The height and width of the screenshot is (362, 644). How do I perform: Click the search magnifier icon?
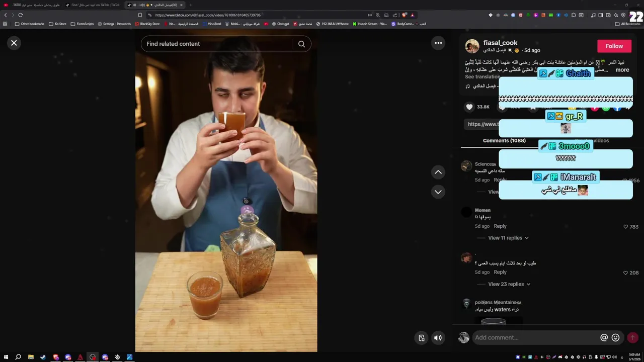pos(301,44)
